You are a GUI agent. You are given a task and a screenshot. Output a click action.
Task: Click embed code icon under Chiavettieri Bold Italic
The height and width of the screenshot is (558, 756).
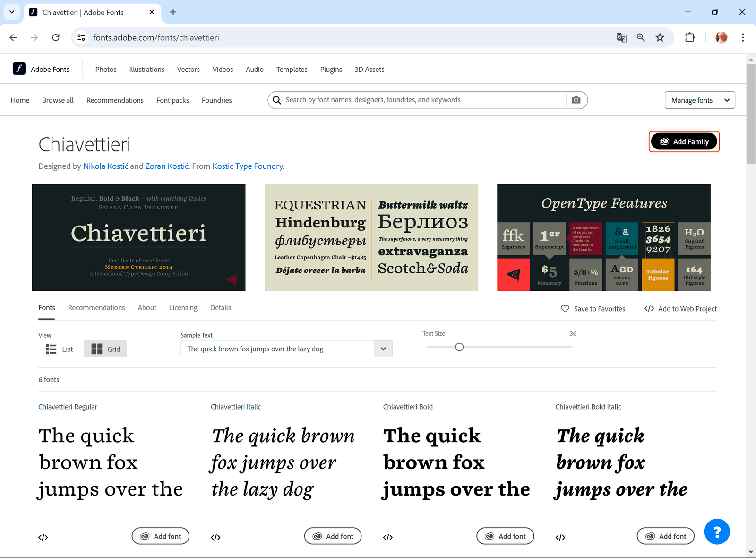(x=560, y=537)
